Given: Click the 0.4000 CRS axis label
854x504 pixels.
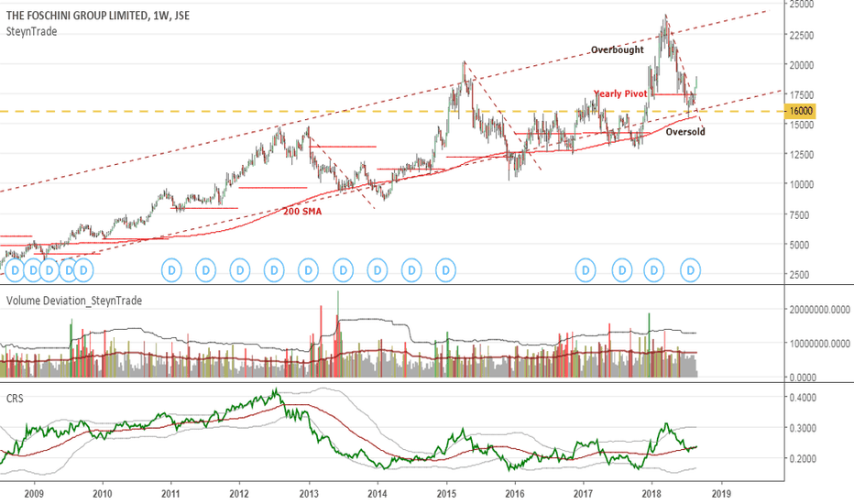Looking at the screenshot, I should (x=803, y=398).
